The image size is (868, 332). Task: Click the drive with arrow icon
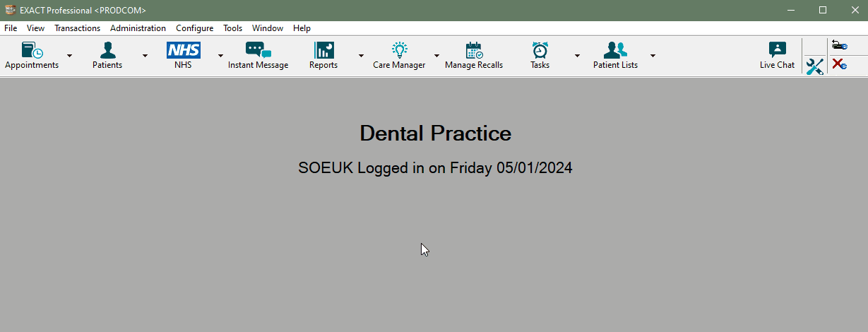[839, 45]
